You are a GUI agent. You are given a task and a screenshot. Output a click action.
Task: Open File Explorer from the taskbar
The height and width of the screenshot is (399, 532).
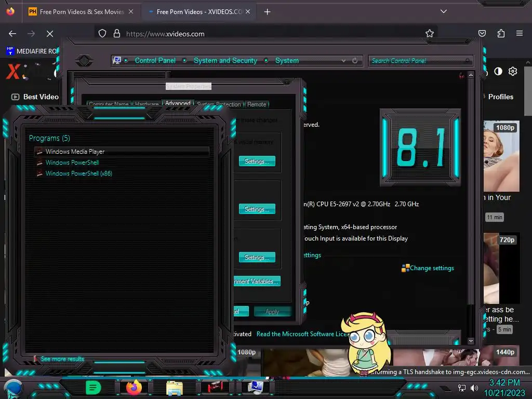[x=175, y=388]
